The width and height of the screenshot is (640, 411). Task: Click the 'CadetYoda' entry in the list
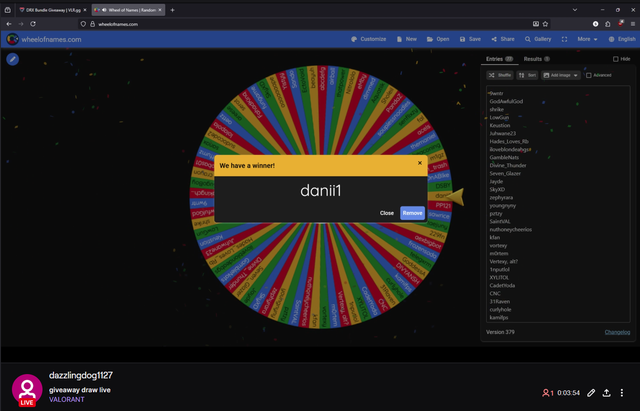point(502,285)
